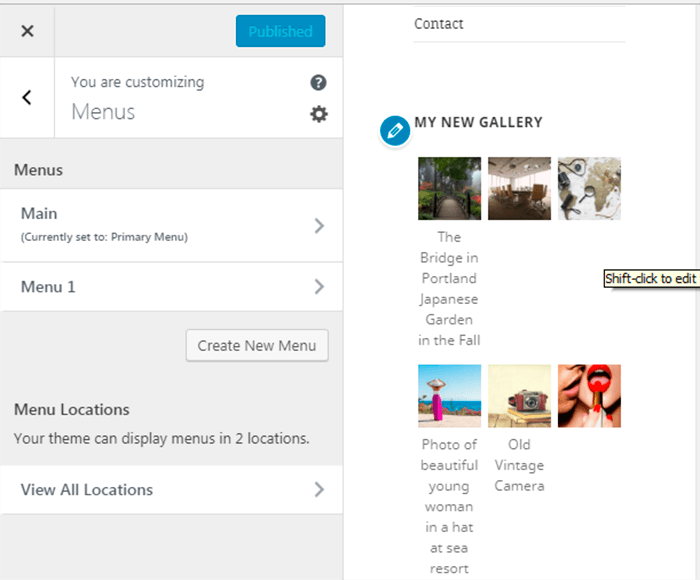Click the Published button
Viewport: 700px width, 580px height.
click(280, 31)
